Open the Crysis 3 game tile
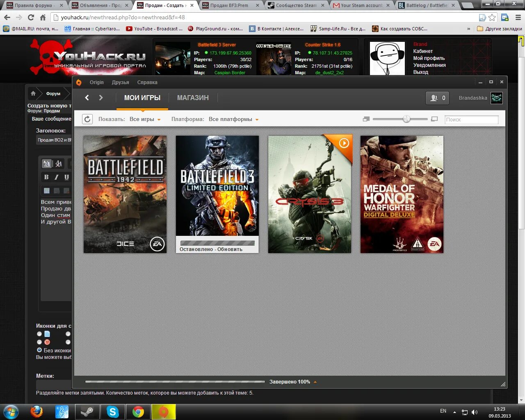The height and width of the screenshot is (420, 525). pos(310,194)
